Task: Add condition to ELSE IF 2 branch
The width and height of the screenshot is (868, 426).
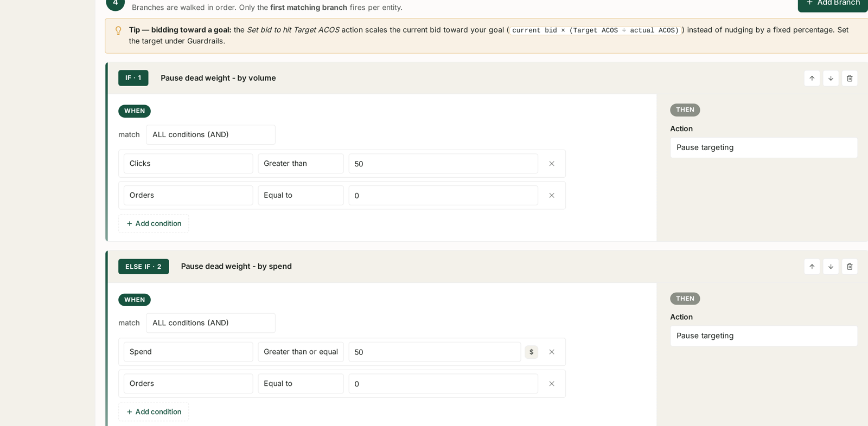Action: pos(154,412)
